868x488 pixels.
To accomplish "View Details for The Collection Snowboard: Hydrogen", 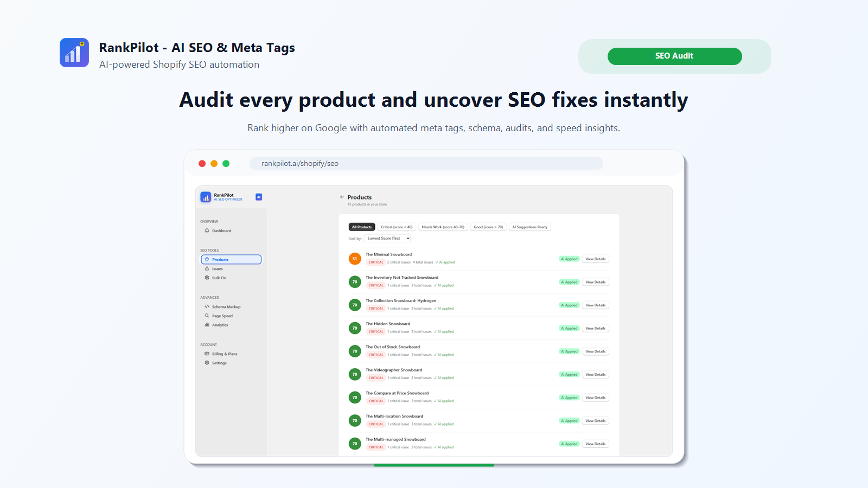I will click(x=596, y=305).
